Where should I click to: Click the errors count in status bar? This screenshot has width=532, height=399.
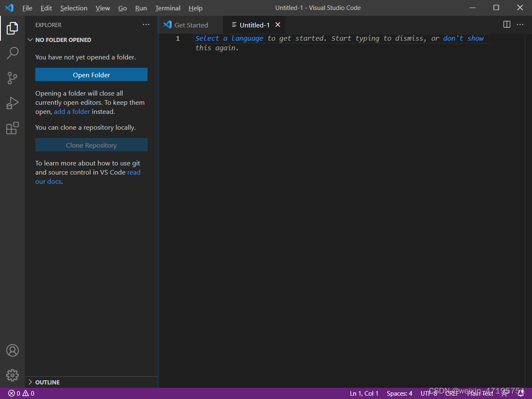pyautogui.click(x=14, y=393)
